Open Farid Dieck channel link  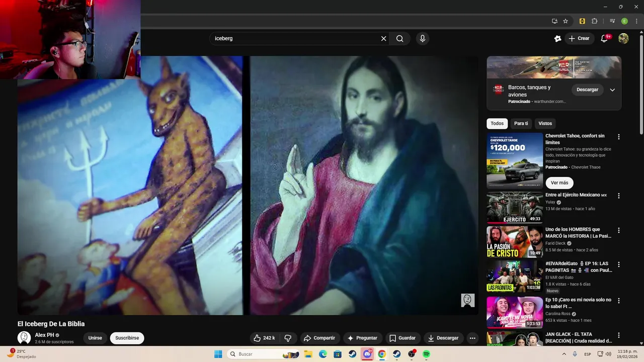(555, 243)
